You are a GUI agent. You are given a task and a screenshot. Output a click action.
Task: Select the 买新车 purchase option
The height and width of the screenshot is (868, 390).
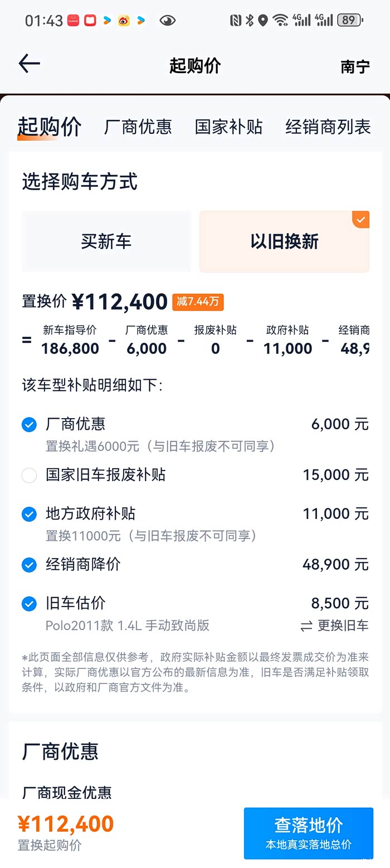pos(106,241)
